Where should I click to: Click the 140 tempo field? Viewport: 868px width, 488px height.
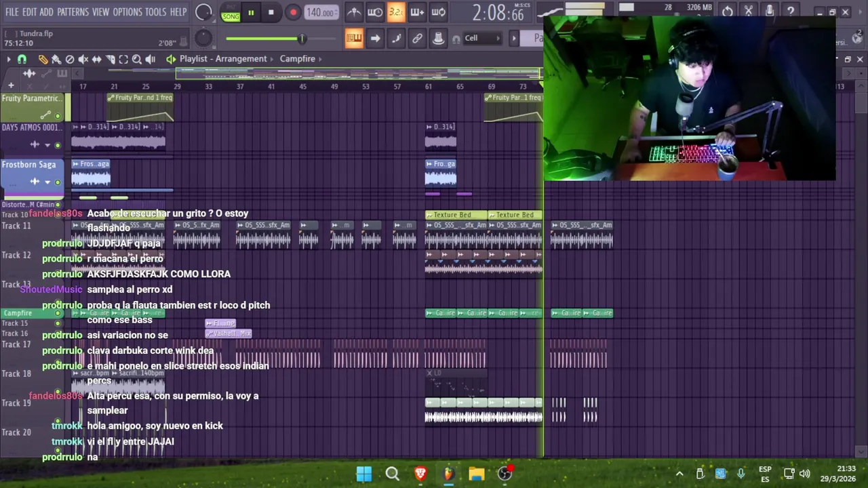320,12
